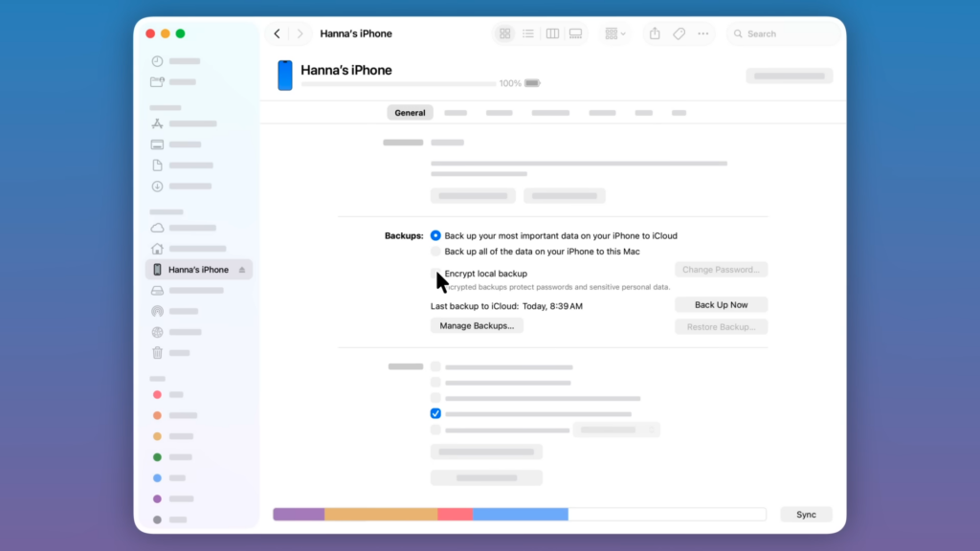Go forward with the right chevron
Screen dimensions: 980x551
pos(300,33)
